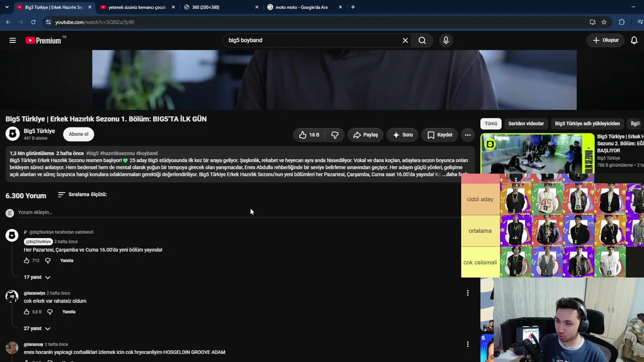Open @laraswiys profile avatar
Viewport: 644px width, 362px height.
(x=12, y=296)
